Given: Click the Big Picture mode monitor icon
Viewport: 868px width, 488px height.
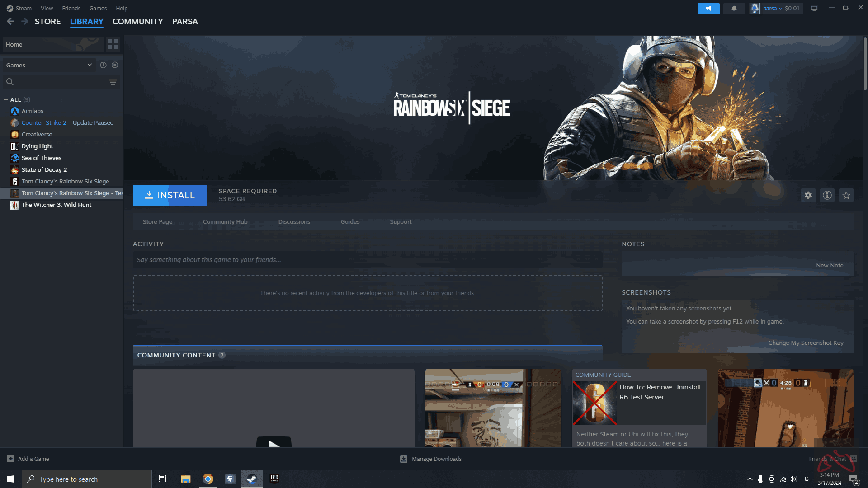Looking at the screenshot, I should (x=814, y=9).
